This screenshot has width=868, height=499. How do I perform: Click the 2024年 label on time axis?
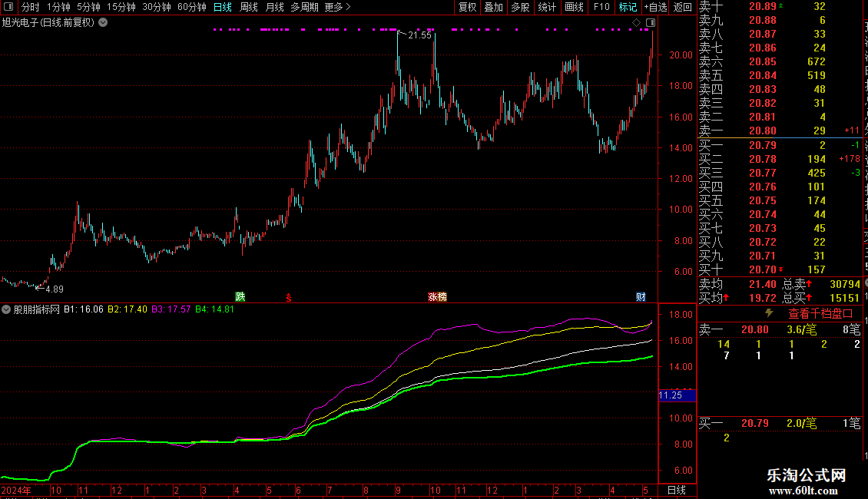[x=16, y=491]
